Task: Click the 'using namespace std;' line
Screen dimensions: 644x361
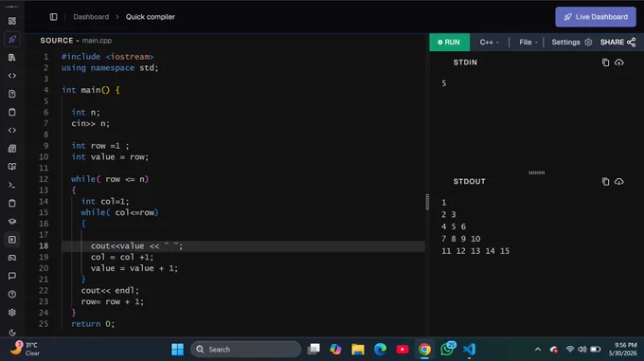Action: tap(110, 68)
